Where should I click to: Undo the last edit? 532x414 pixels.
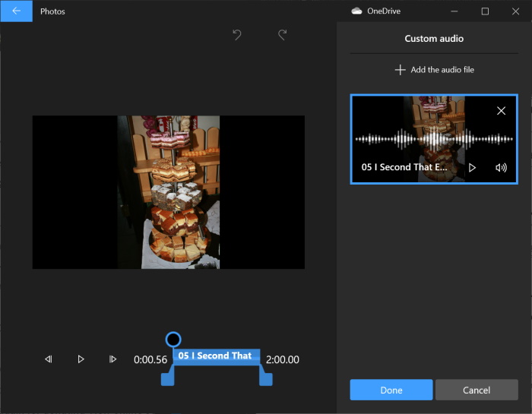click(x=236, y=35)
